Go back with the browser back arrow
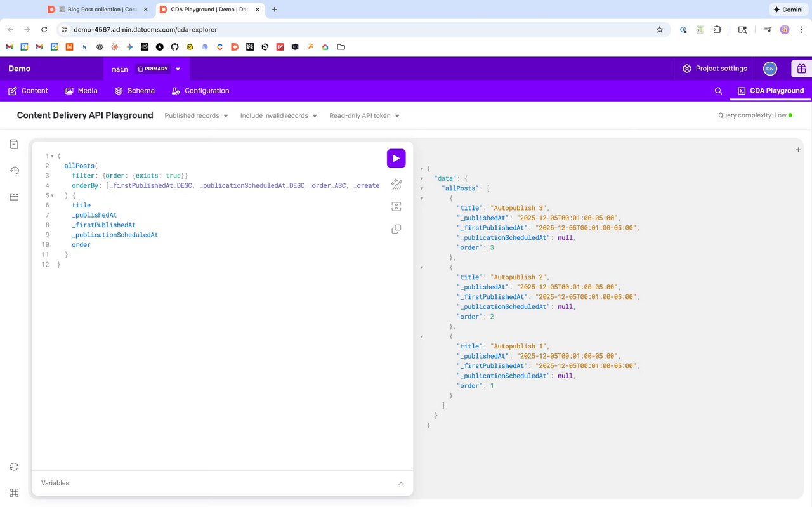Viewport: 812px width, 507px height. pyautogui.click(x=10, y=29)
